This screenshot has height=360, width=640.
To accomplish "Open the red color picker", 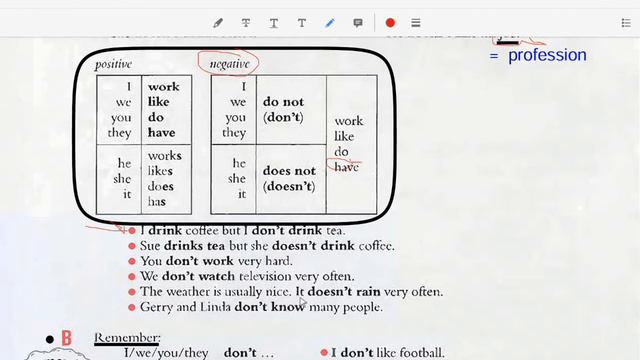I will 390,23.
